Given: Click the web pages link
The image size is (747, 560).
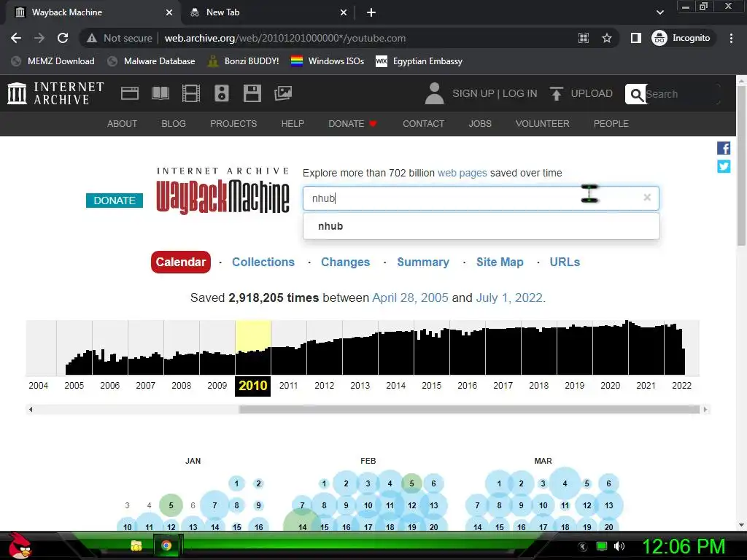Looking at the screenshot, I should coord(462,173).
